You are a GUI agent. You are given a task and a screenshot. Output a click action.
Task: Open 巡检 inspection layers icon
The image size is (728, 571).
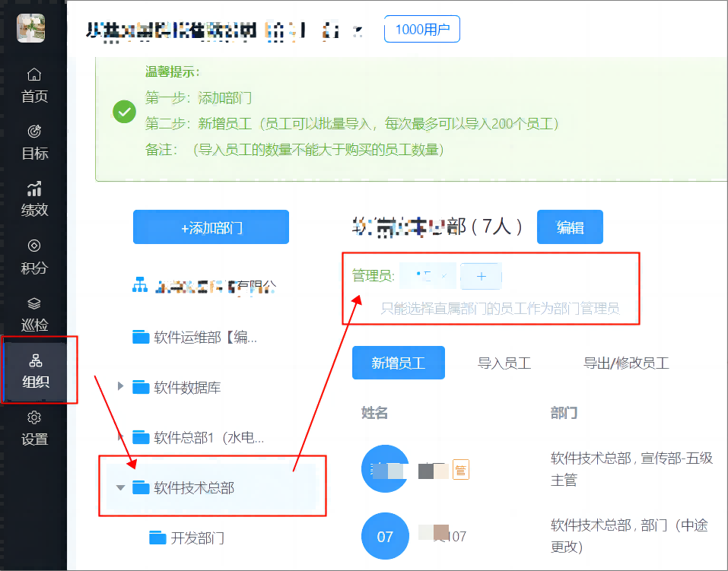pyautogui.click(x=33, y=313)
